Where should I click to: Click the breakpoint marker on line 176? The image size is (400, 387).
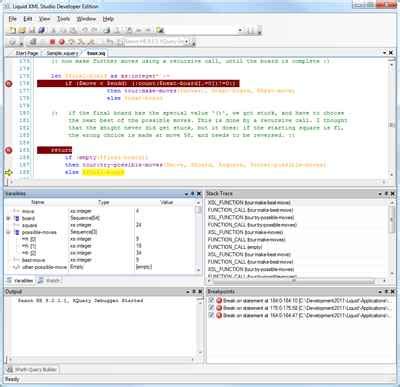pos(9,83)
